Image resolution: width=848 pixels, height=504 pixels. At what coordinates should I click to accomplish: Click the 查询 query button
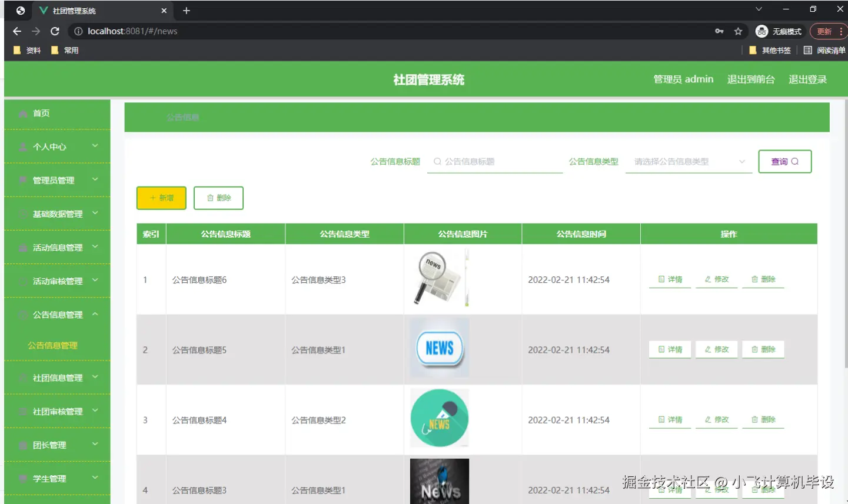tap(785, 161)
